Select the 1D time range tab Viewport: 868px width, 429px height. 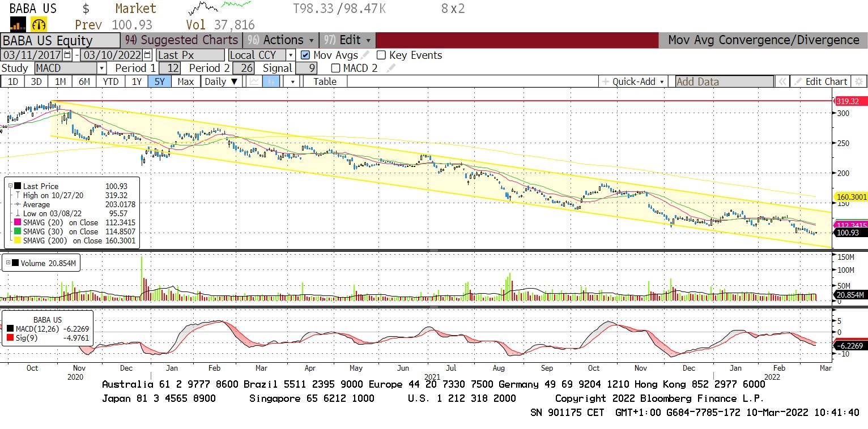point(12,81)
